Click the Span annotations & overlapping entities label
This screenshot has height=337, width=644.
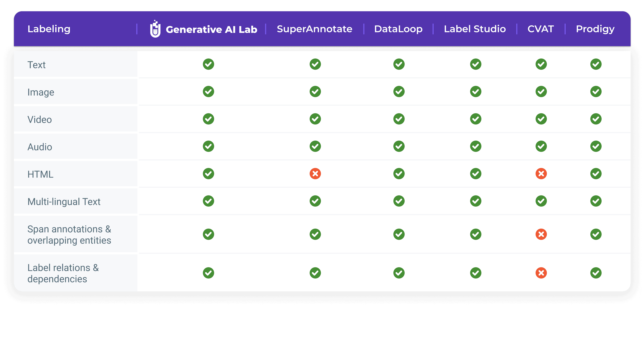tap(69, 235)
